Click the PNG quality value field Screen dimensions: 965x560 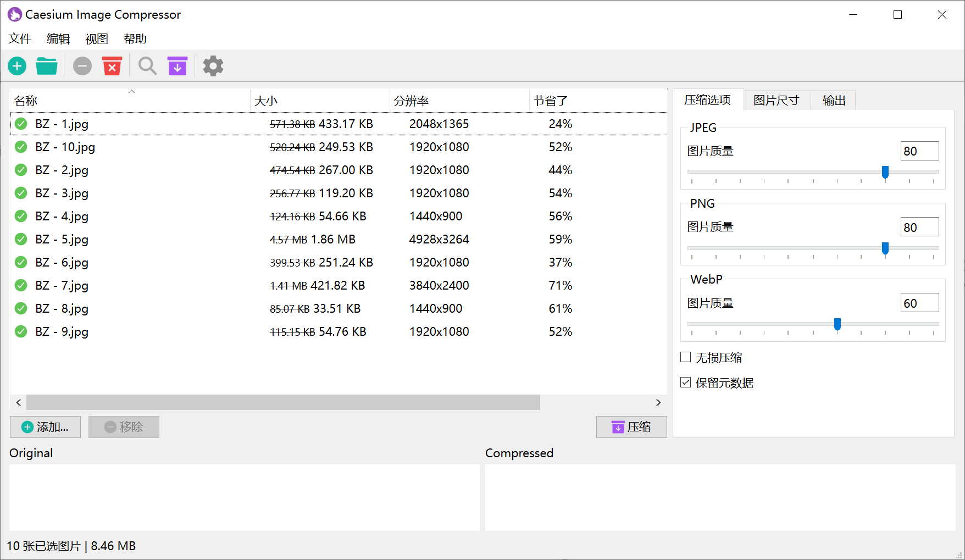[x=920, y=227]
